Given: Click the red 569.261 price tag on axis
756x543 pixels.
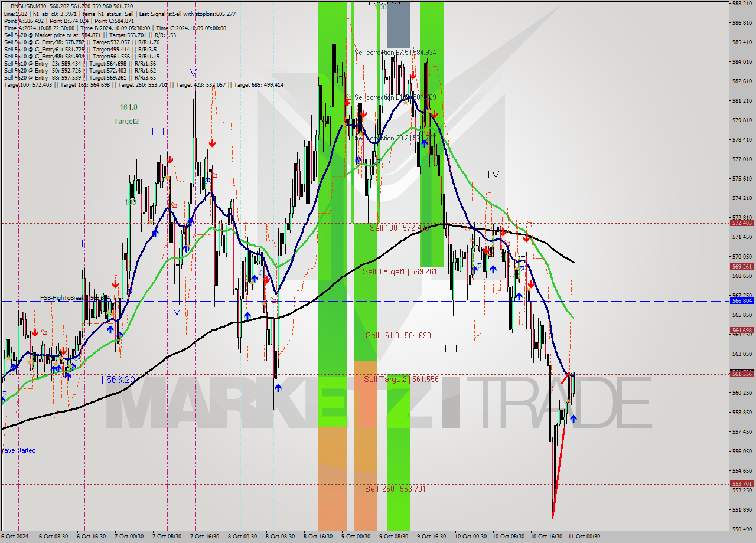Looking at the screenshot, I should (x=742, y=267).
